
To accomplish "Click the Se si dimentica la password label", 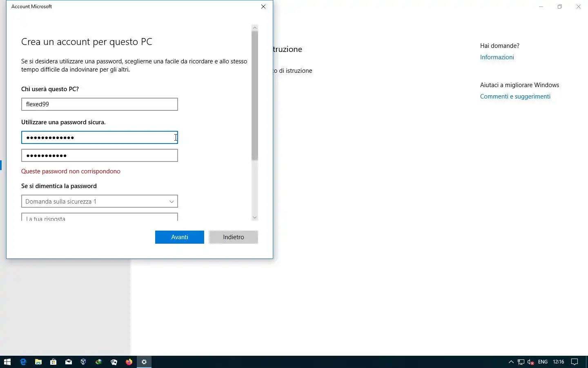I will pyautogui.click(x=59, y=186).
